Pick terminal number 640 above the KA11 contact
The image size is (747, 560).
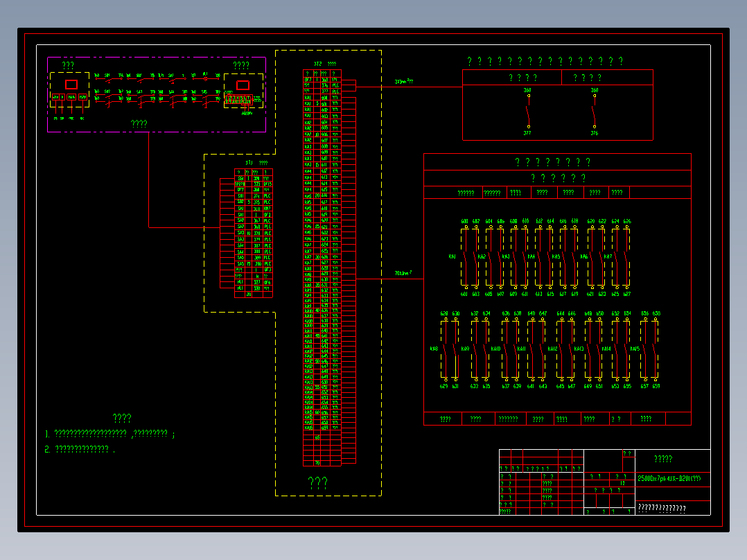[x=531, y=313]
